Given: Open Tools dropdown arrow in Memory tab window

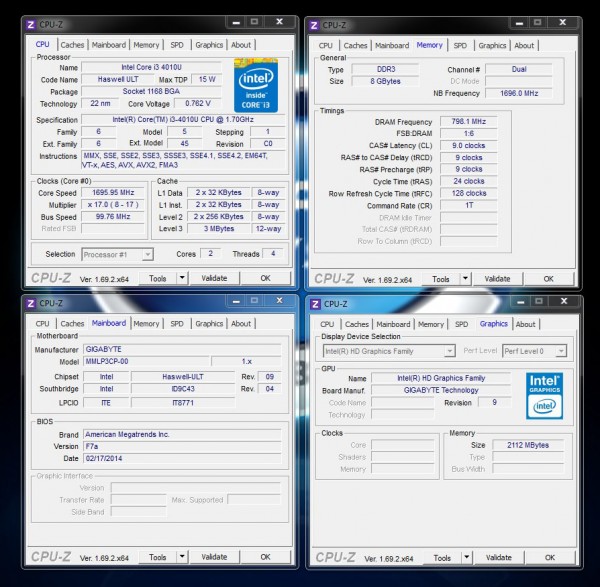Looking at the screenshot, I should pyautogui.click(x=466, y=279).
